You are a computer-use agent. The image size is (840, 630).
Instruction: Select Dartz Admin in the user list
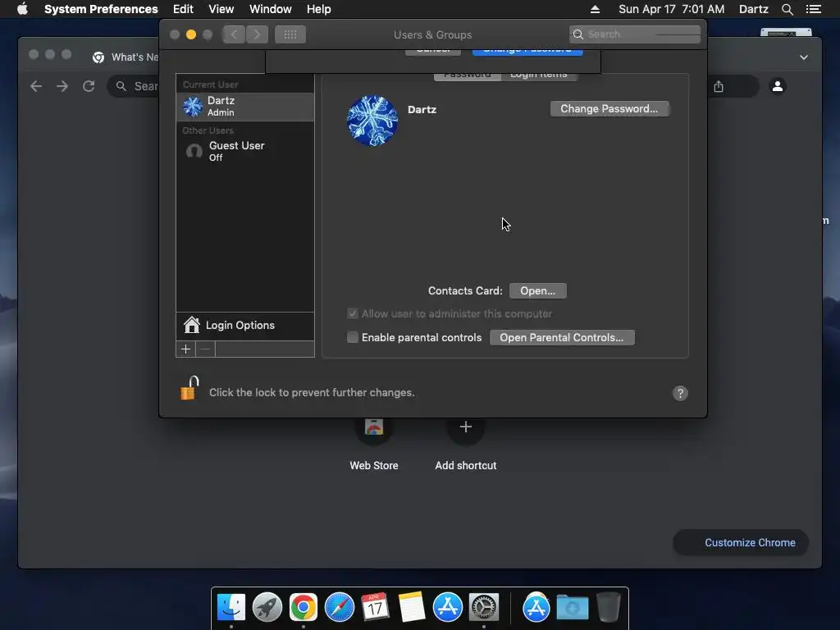click(x=245, y=106)
